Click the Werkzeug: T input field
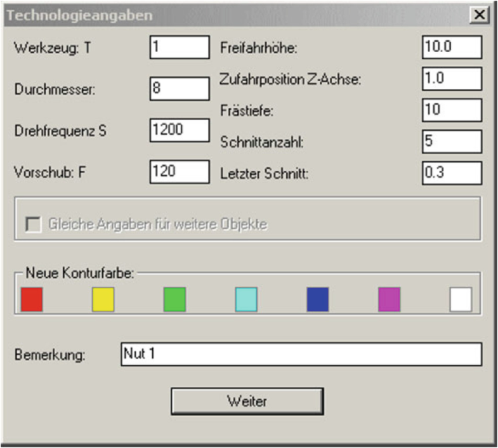Screen dimensions: 498x448 [x=180, y=48]
